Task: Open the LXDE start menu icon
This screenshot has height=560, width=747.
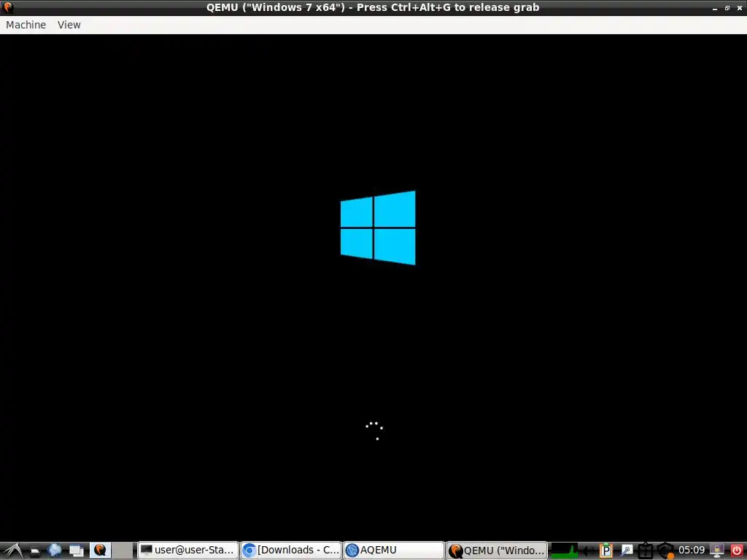Action: tap(13, 551)
